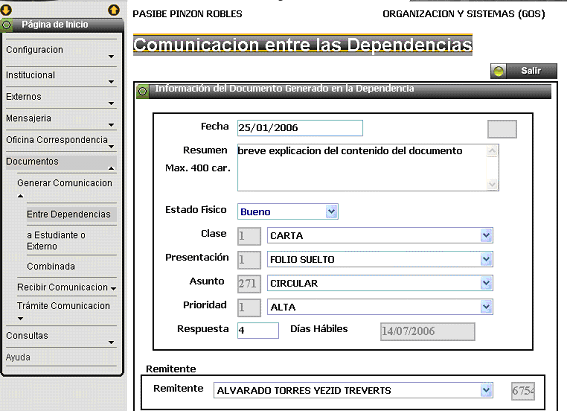Click the green icon beside Página de Inicio
567x411 pixels.
click(x=7, y=25)
